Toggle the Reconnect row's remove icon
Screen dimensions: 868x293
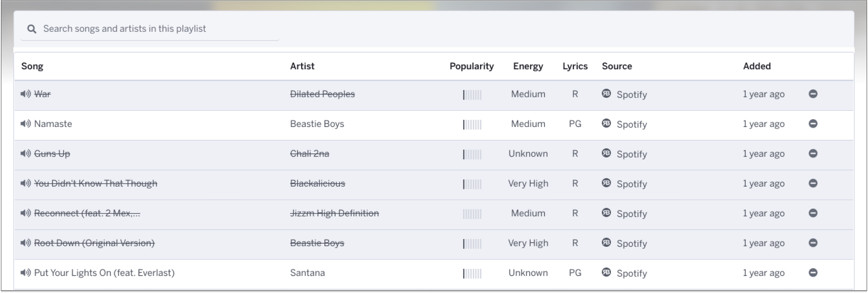(x=813, y=213)
